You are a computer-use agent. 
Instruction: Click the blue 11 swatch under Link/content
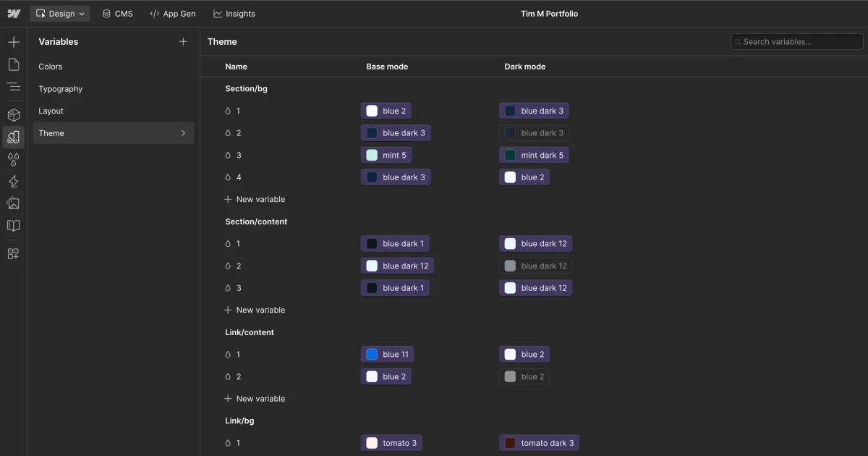371,354
